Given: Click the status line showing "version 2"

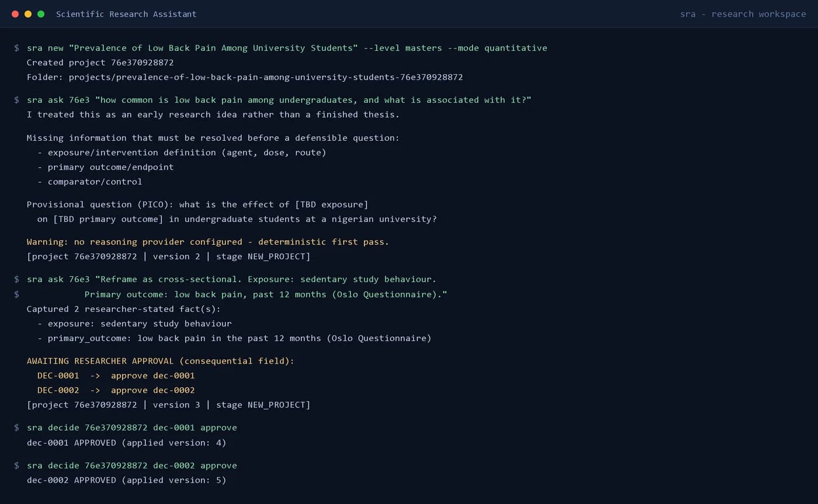Looking at the screenshot, I should pyautogui.click(x=169, y=256).
